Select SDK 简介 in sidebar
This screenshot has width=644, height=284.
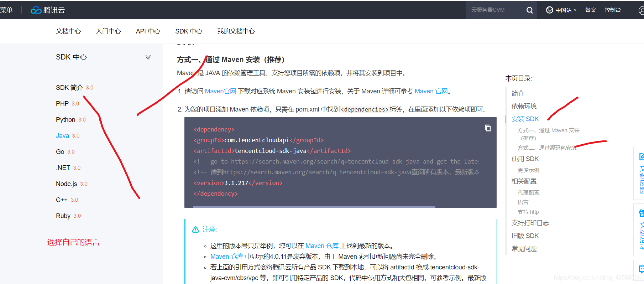[74, 88]
